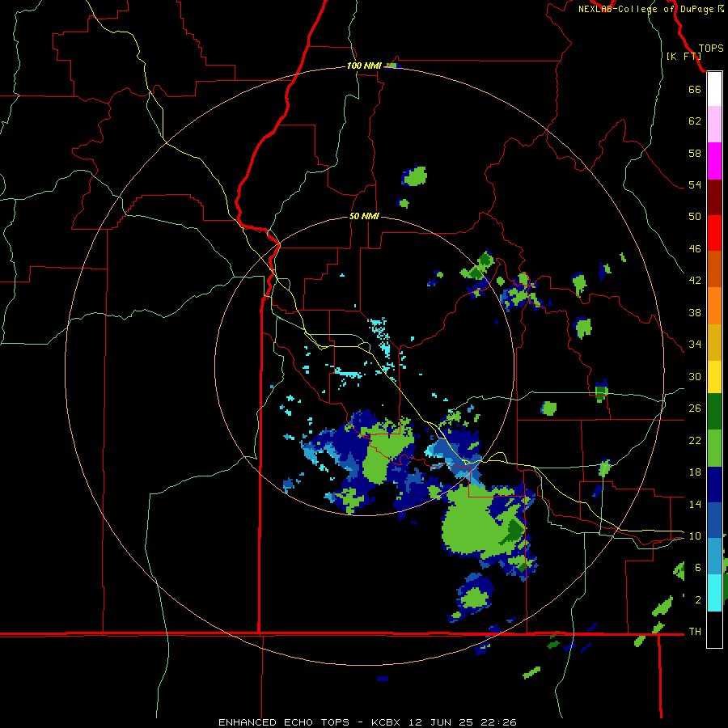
Task: Click the '100 NMI' range ring label
Action: (x=364, y=66)
